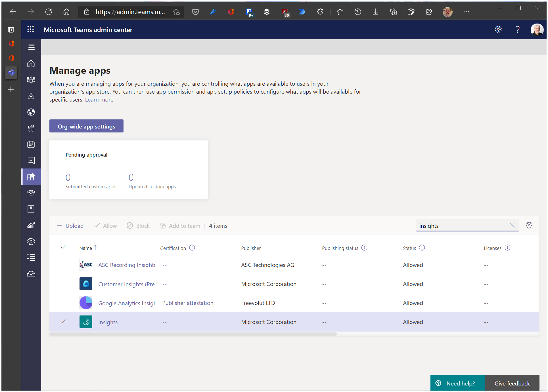Open Analytics & reports chart icon

[31, 225]
